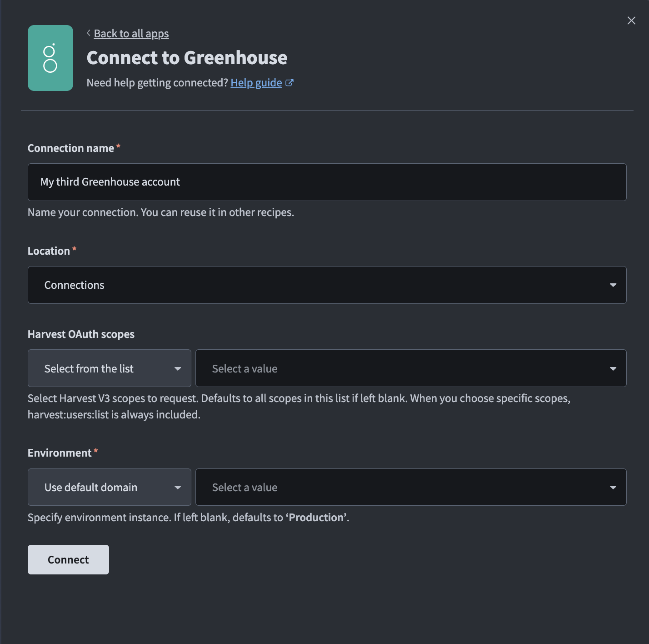The width and height of the screenshot is (649, 644).
Task: Open the Location dropdown showing Connections
Action: coord(327,285)
